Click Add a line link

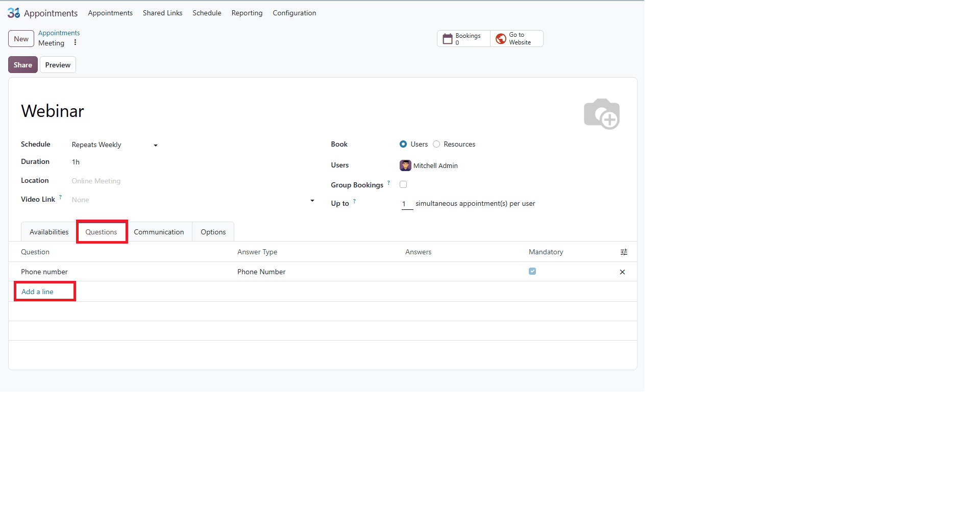tap(37, 292)
